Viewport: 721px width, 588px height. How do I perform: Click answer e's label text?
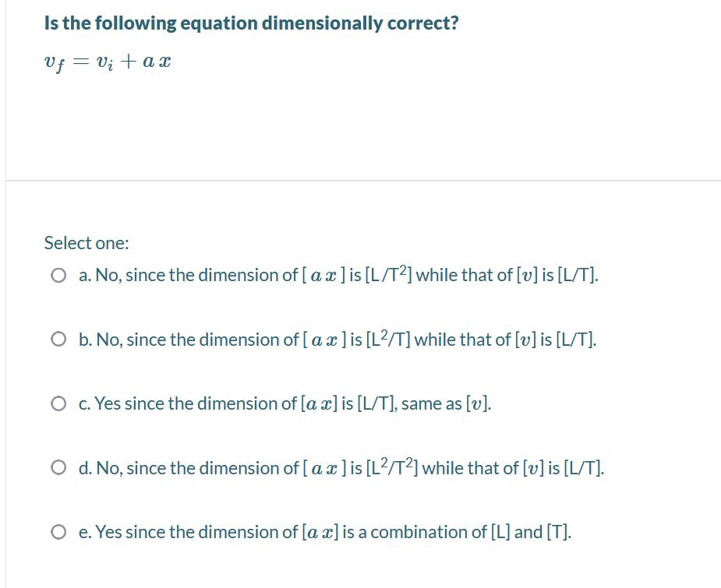[325, 533]
